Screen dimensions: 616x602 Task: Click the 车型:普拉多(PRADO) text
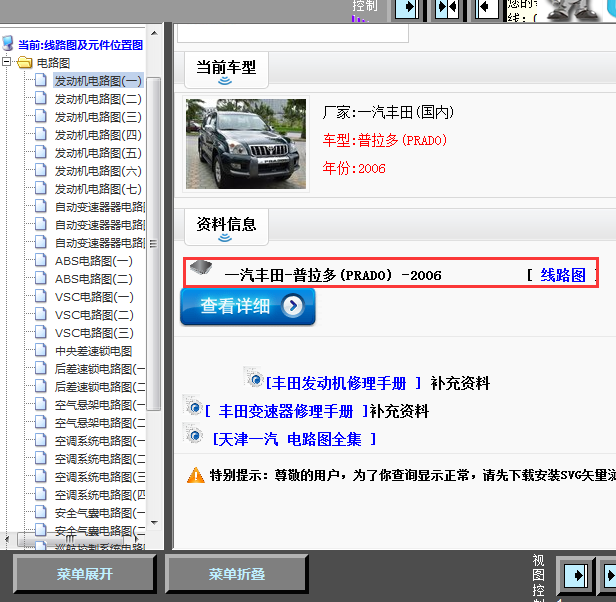click(x=385, y=140)
